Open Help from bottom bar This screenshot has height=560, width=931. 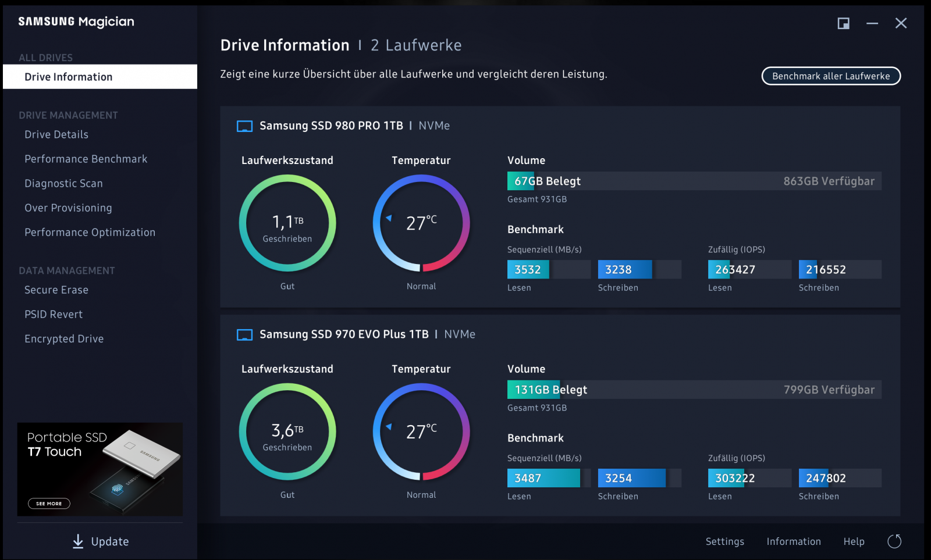coord(854,541)
